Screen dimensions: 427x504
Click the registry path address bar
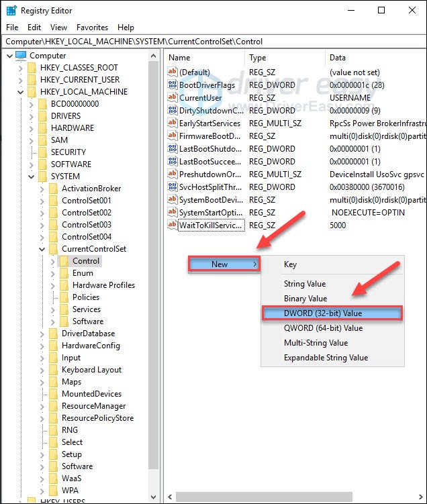(213, 42)
